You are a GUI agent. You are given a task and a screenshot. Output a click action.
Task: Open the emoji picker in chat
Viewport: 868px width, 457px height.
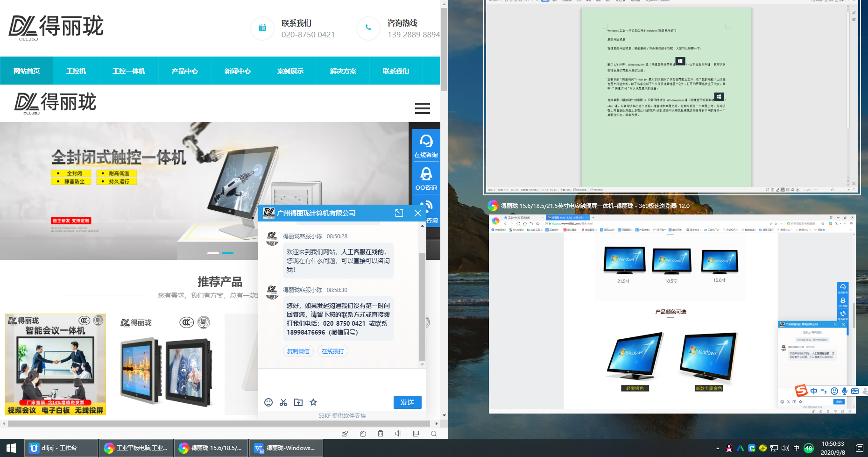[x=268, y=402]
